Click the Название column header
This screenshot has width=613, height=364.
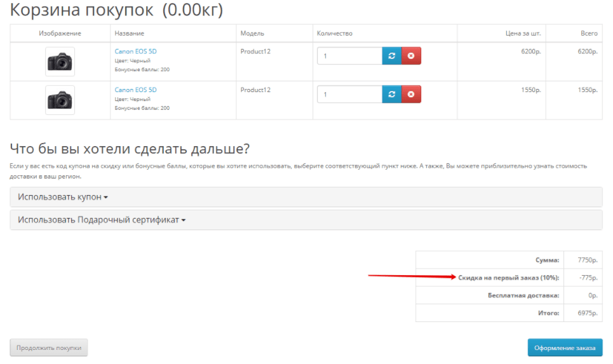130,33
